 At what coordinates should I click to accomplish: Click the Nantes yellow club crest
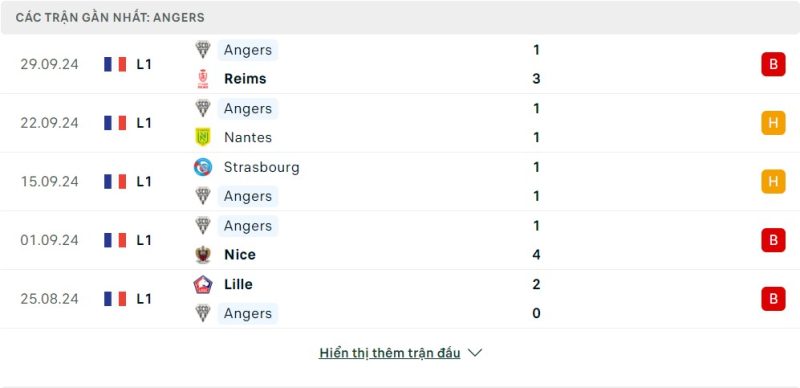coord(203,137)
